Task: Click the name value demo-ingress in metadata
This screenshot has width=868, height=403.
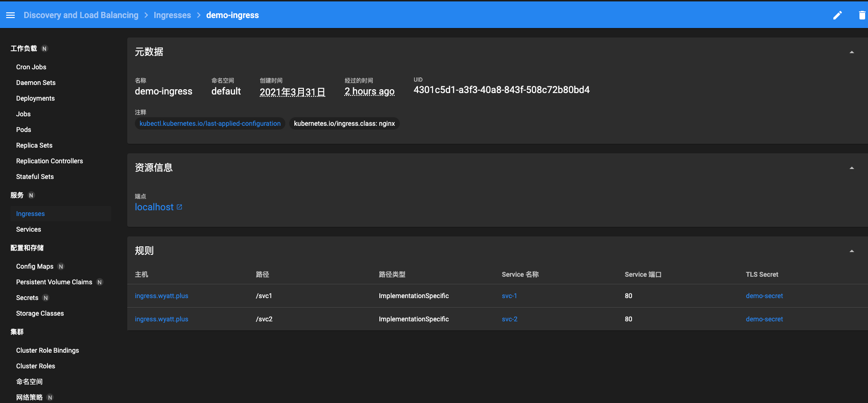Action: (x=163, y=91)
